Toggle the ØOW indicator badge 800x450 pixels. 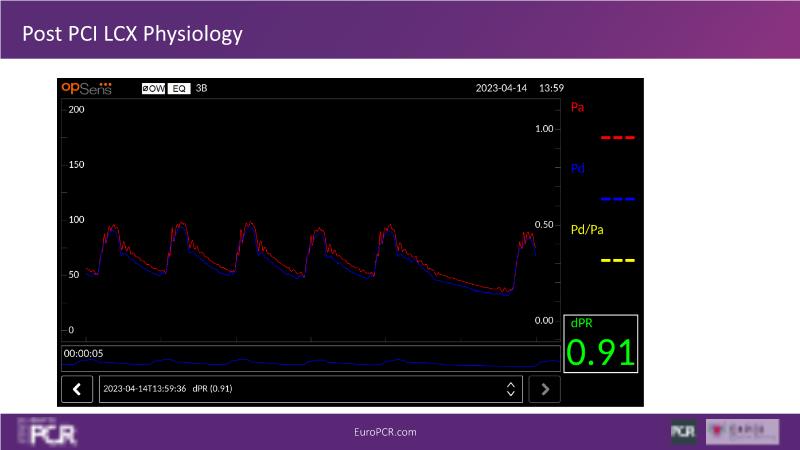tap(154, 89)
